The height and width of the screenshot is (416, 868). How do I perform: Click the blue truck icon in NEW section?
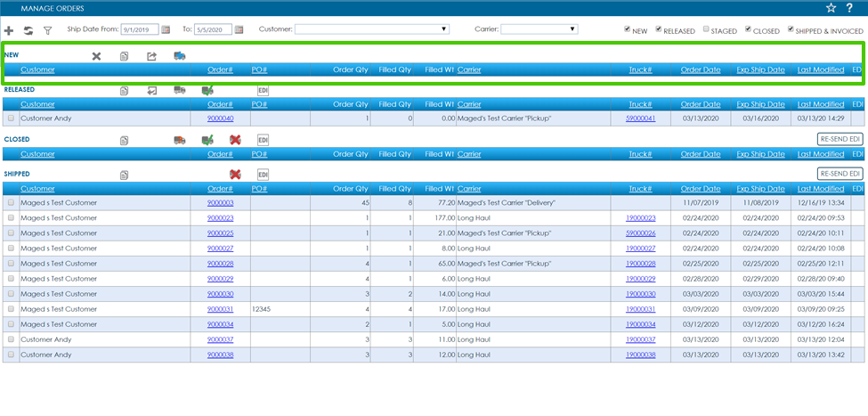[179, 56]
